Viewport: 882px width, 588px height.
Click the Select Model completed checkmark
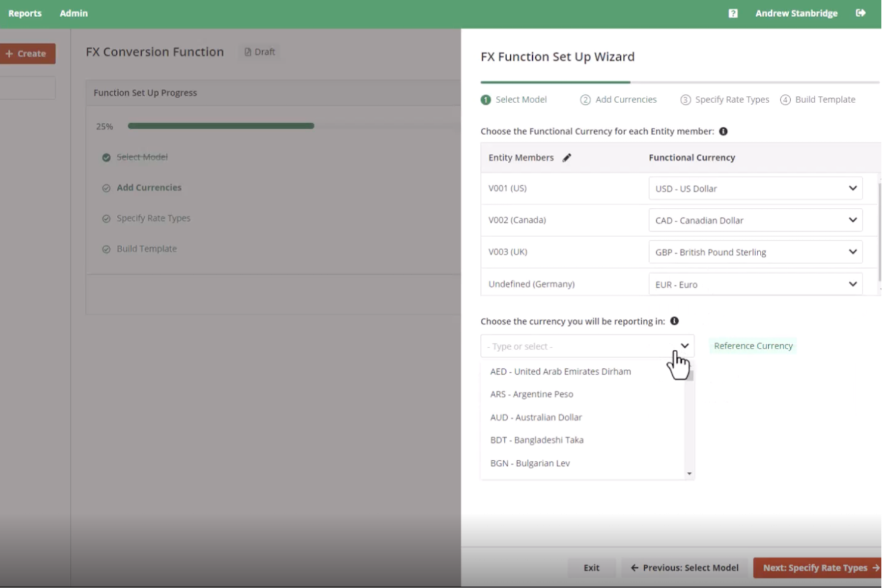106,157
